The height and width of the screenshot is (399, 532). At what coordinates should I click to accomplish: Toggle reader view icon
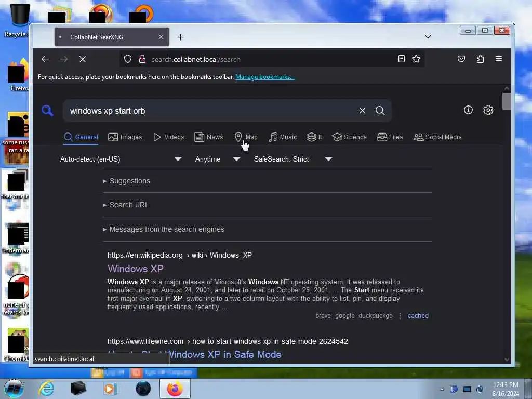(402, 59)
